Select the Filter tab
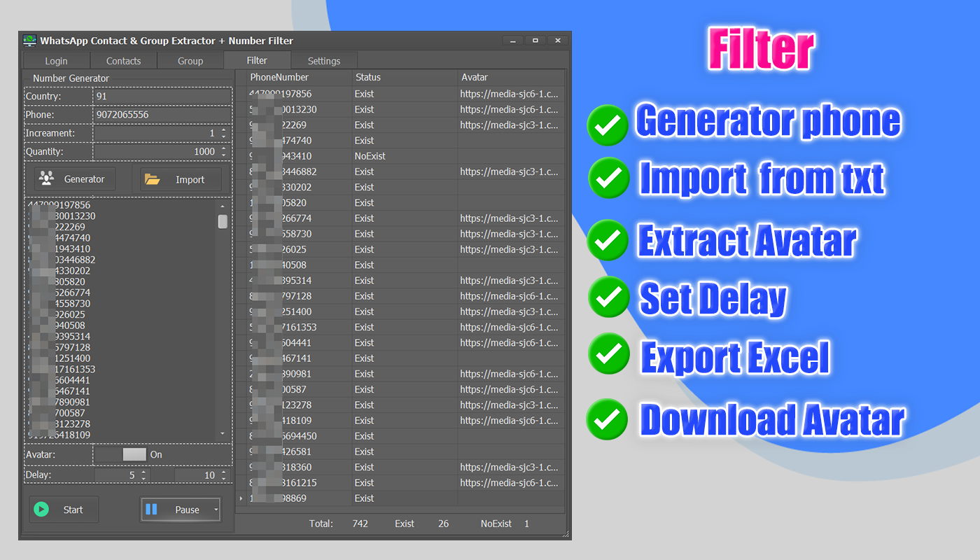The height and width of the screenshot is (560, 980). pos(257,60)
